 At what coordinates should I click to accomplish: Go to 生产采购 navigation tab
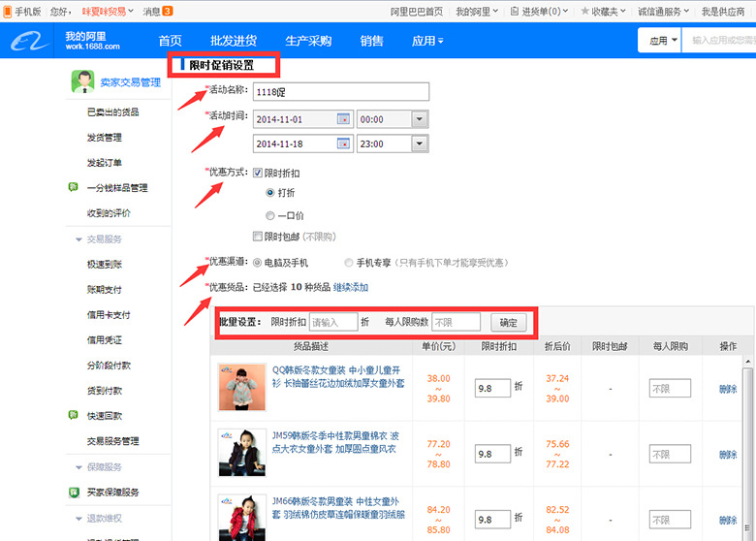[308, 41]
